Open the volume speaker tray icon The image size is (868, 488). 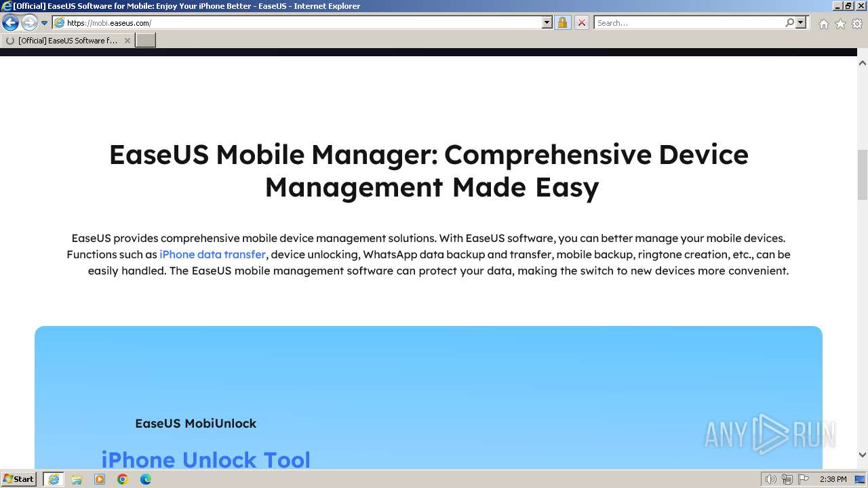(x=771, y=479)
